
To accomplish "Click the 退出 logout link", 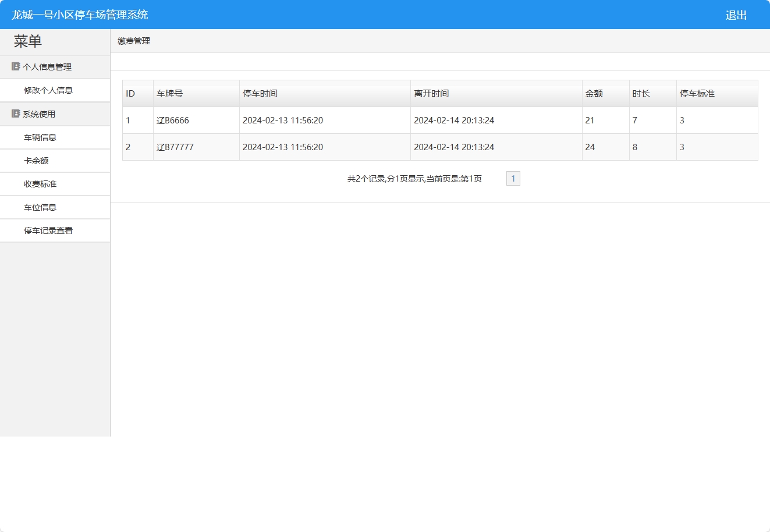I will 736,15.
